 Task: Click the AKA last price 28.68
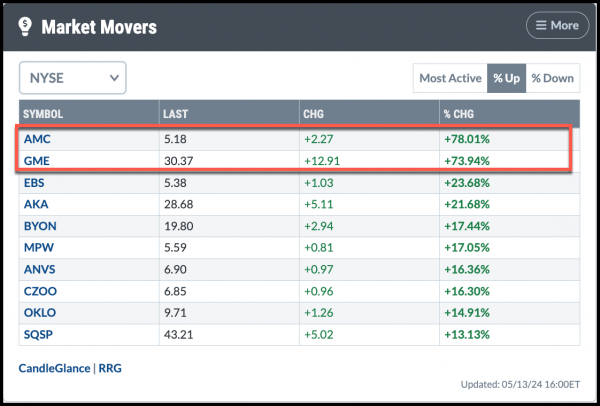(x=179, y=204)
